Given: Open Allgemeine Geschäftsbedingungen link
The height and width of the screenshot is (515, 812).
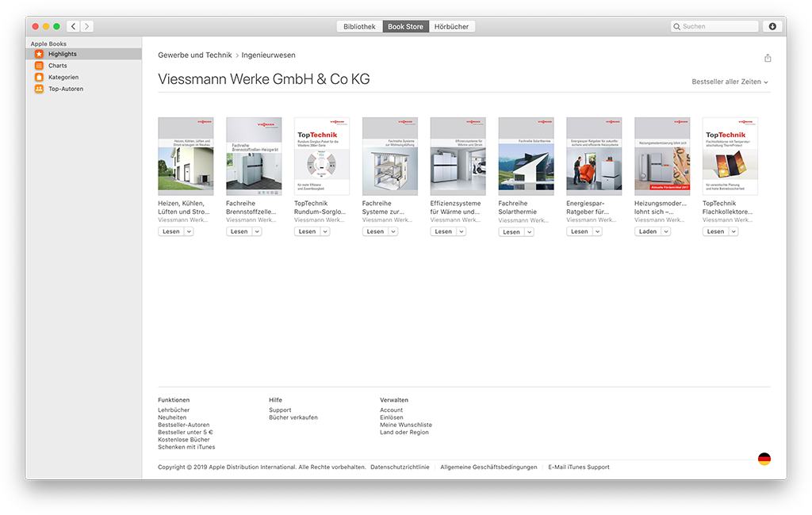Looking at the screenshot, I should [x=488, y=467].
